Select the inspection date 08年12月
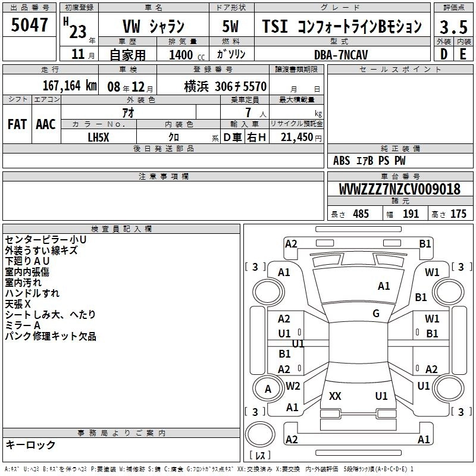Image resolution: width=476 pixels, height=476 pixels. tap(130, 87)
